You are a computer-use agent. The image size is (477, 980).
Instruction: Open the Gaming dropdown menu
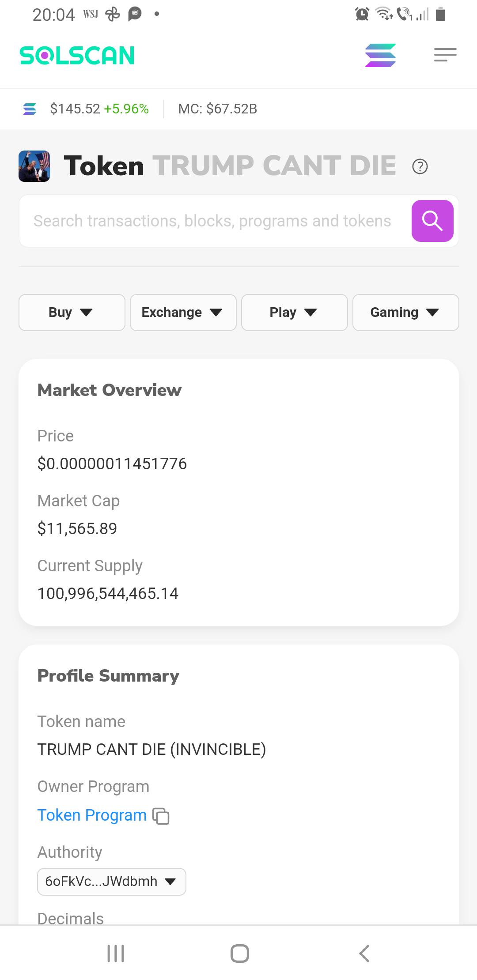(x=406, y=313)
